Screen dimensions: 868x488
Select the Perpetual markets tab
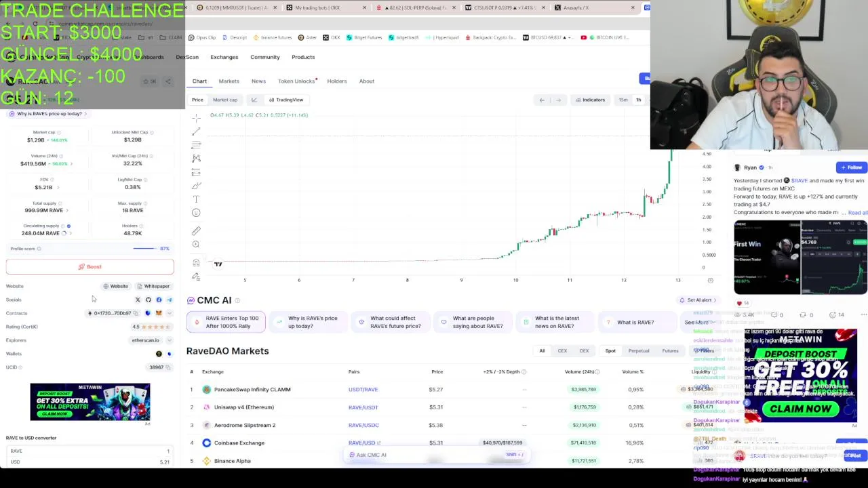coord(639,350)
